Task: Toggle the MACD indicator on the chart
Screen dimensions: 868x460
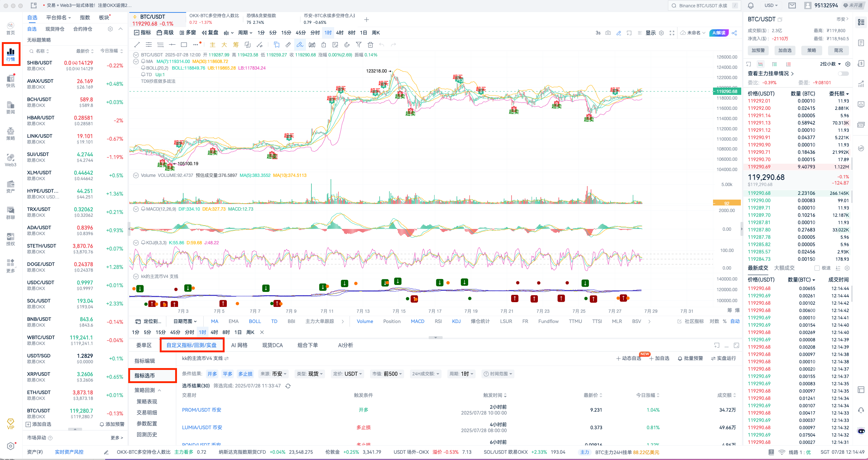Action: [417, 321]
